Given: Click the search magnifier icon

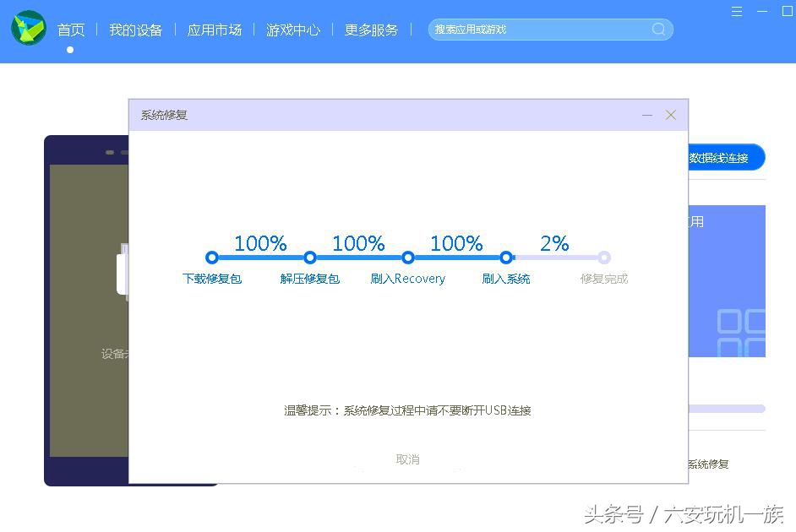Looking at the screenshot, I should [658, 29].
